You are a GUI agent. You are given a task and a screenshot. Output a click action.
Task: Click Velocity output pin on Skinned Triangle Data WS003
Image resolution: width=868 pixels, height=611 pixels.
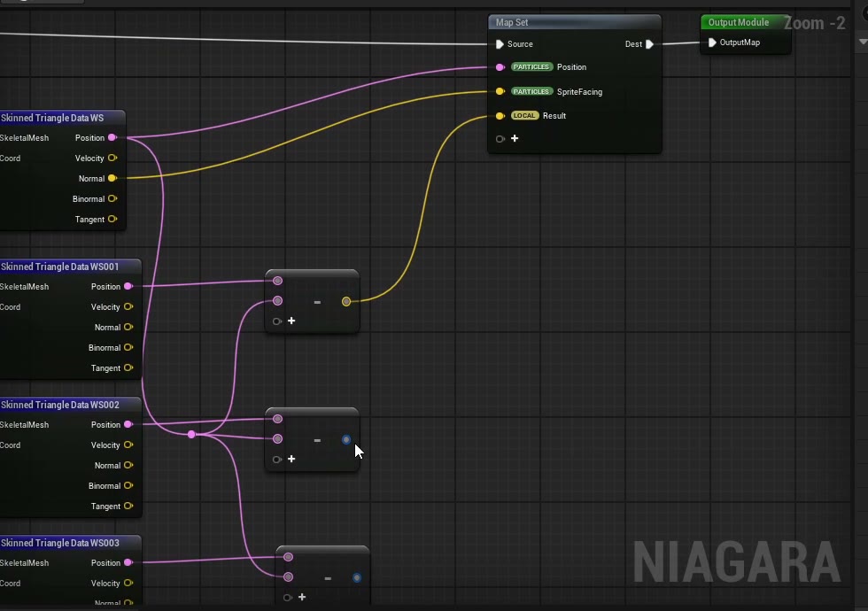tap(128, 583)
